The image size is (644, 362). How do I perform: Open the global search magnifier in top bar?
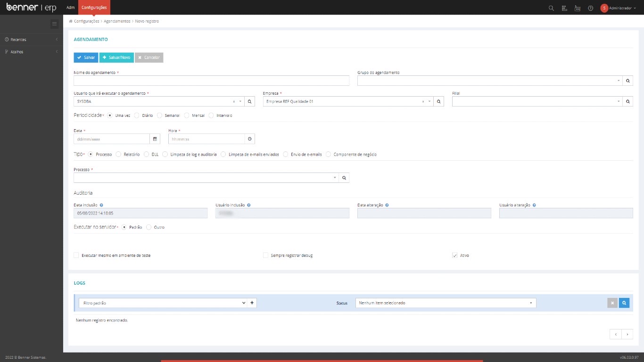click(551, 8)
